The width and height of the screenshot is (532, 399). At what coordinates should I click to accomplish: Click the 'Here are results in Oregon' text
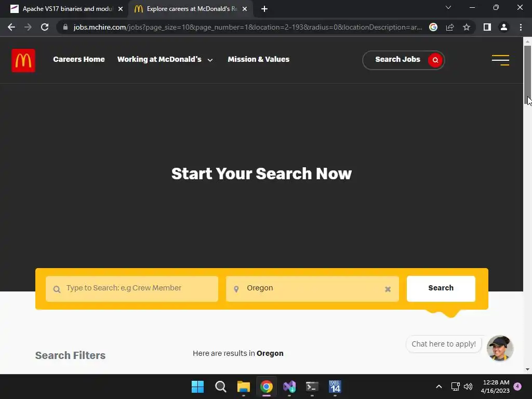[238, 353]
